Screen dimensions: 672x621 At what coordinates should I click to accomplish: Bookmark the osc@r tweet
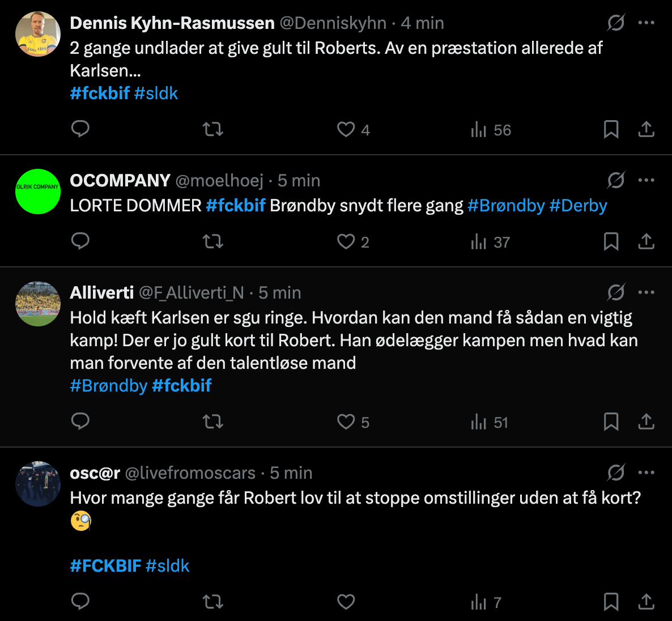coord(611,602)
